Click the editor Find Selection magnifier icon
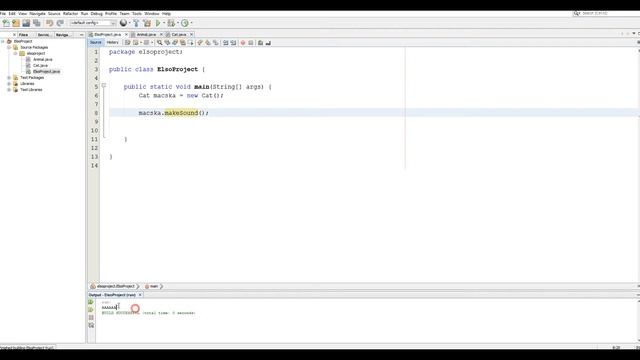640x360 pixels. click(x=160, y=42)
